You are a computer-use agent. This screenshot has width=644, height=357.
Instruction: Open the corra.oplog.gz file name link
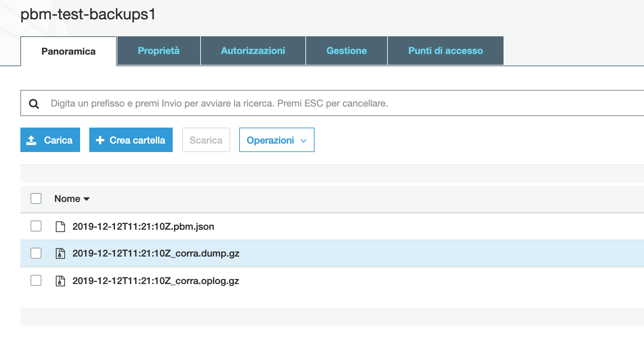click(x=156, y=281)
